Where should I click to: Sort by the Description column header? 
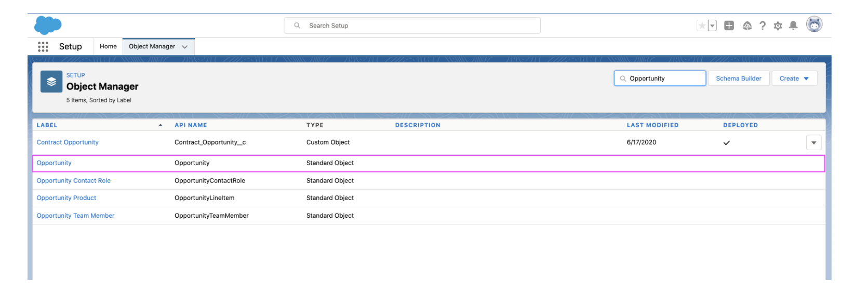coord(418,125)
